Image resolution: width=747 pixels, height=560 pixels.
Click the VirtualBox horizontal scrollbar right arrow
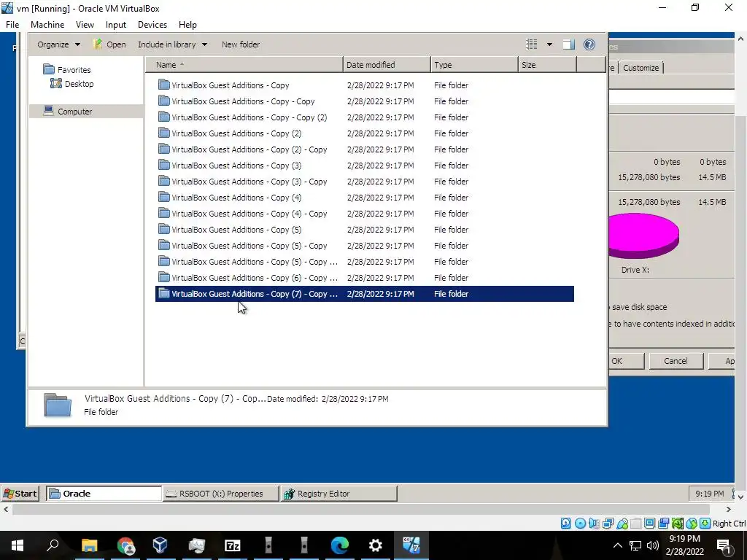click(x=728, y=509)
